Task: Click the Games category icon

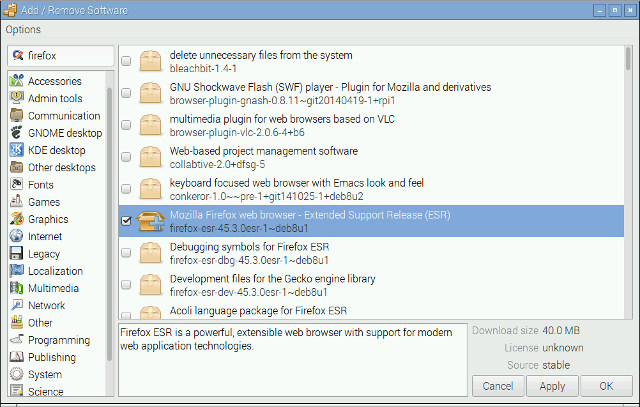Action: [16, 202]
